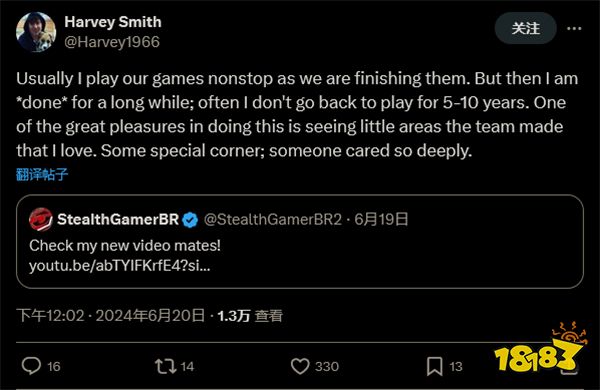View the 1.3万 查看 view count
The image size is (600, 390).
(250, 316)
